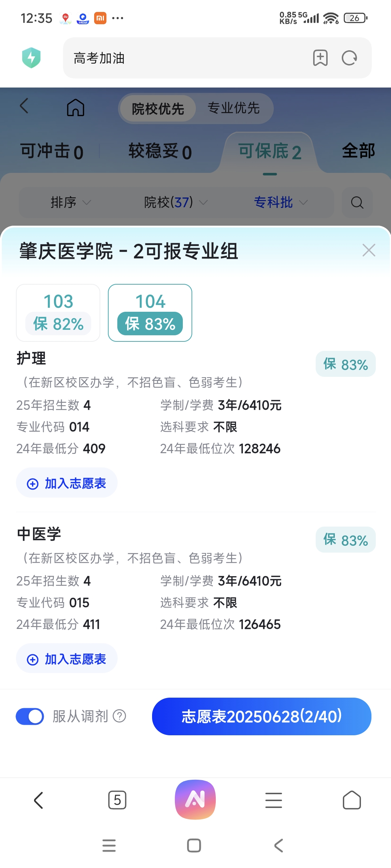Open the browser tabs counter showing 5
Image resolution: width=391 pixels, height=868 pixels.
[x=117, y=800]
